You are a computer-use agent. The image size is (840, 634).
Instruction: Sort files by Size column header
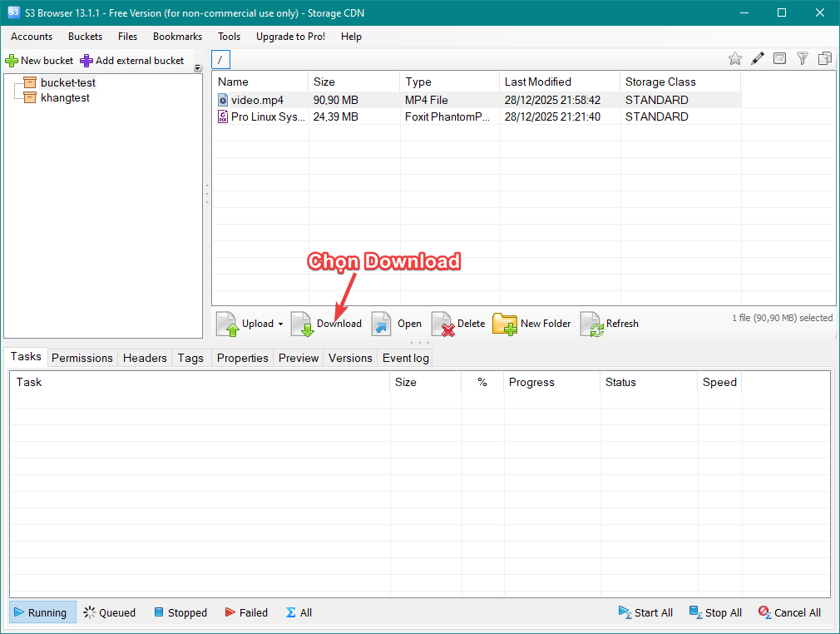[324, 82]
